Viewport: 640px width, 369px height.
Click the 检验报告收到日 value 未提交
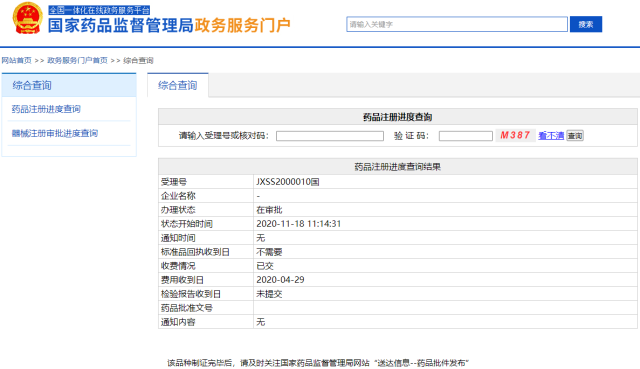pyautogui.click(x=269, y=294)
